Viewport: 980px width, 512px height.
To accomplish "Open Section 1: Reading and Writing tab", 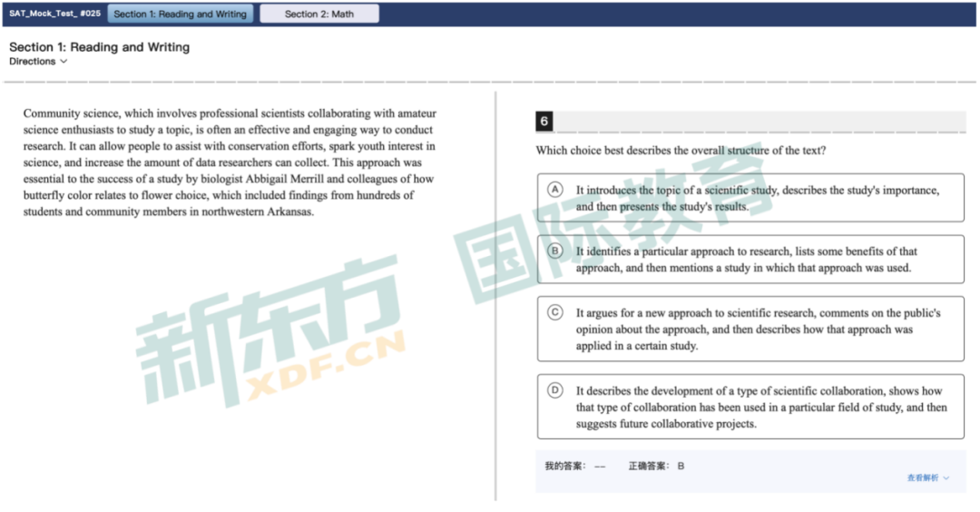I will click(x=180, y=14).
